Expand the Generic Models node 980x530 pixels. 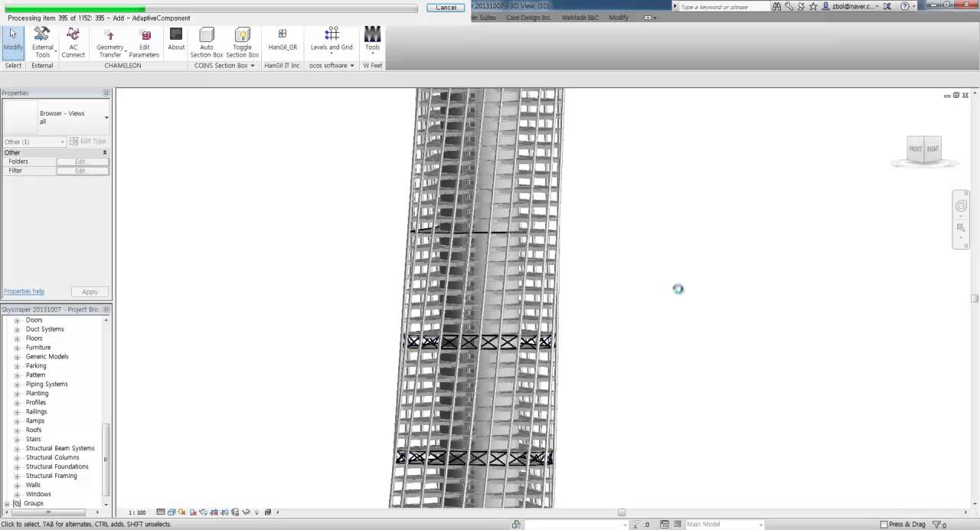(x=17, y=357)
